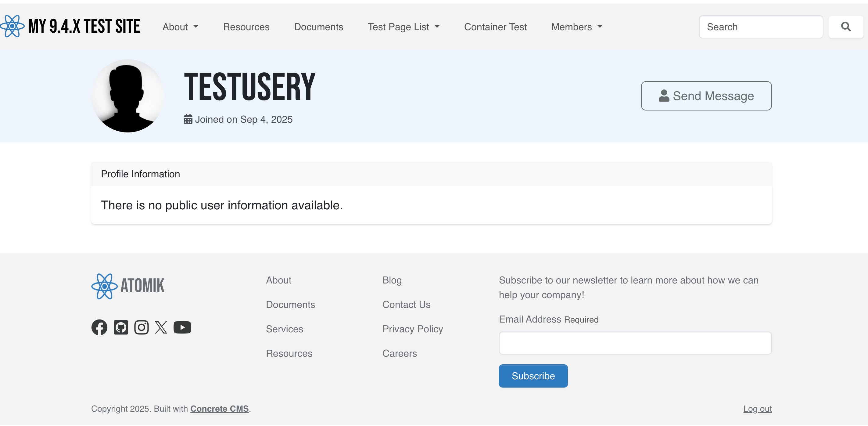
Task: Go to Container Test page
Action: tap(495, 27)
